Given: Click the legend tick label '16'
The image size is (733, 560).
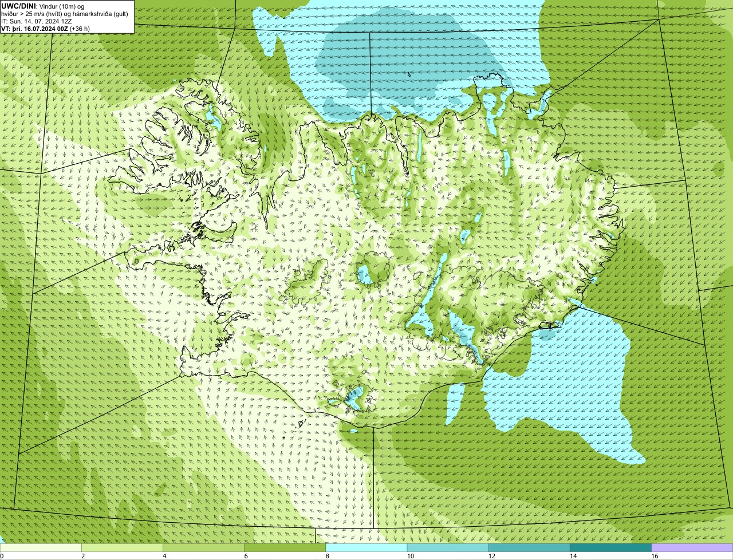Looking at the screenshot, I should point(655,556).
